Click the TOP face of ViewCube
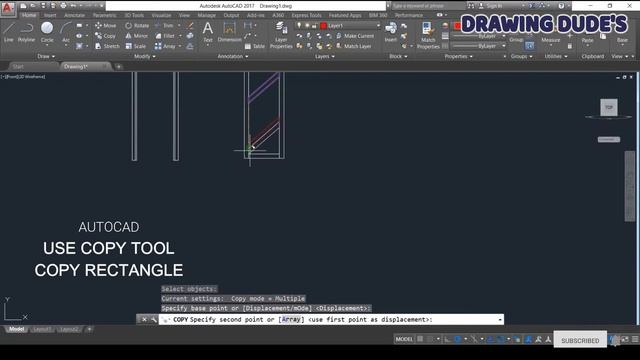This screenshot has height=360, width=640. tap(609, 107)
